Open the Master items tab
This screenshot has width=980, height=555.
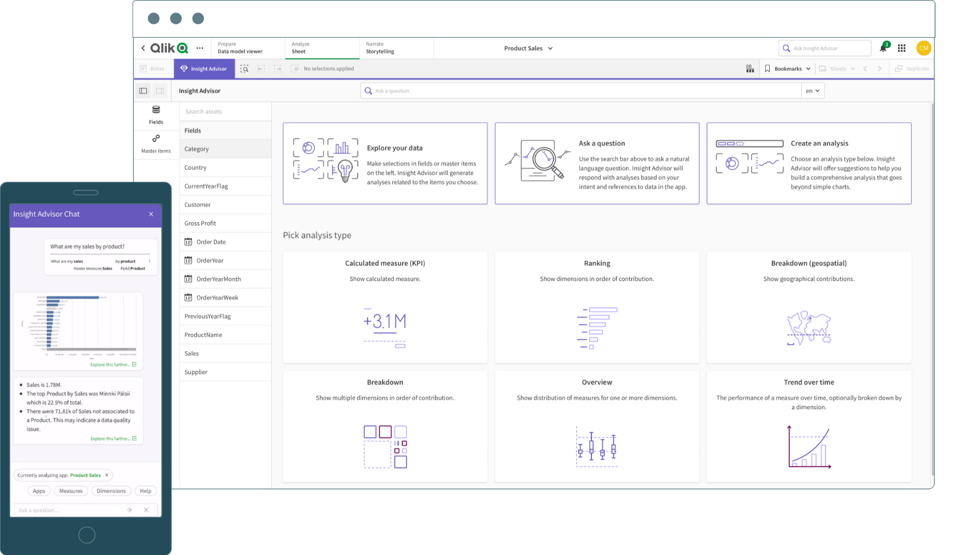pyautogui.click(x=156, y=144)
